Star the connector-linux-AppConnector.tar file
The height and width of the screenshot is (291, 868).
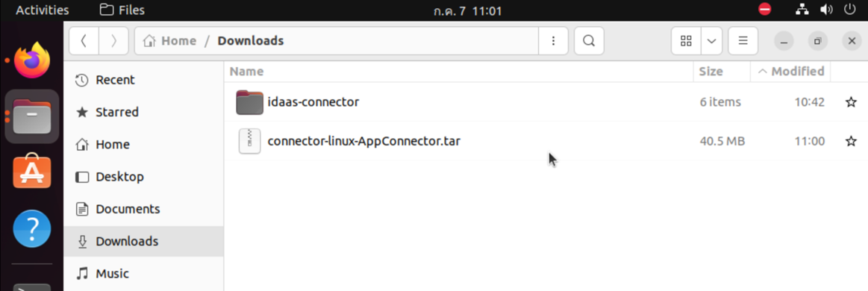851,142
